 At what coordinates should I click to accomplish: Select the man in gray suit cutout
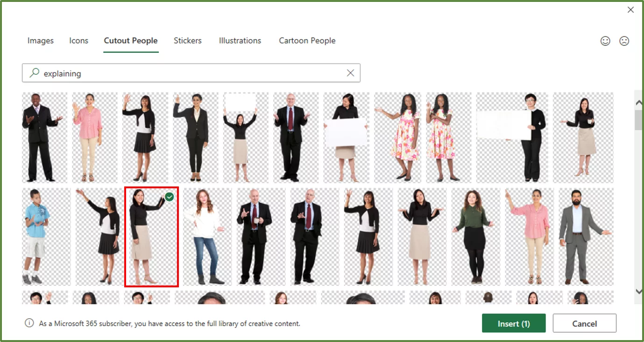coord(584,237)
